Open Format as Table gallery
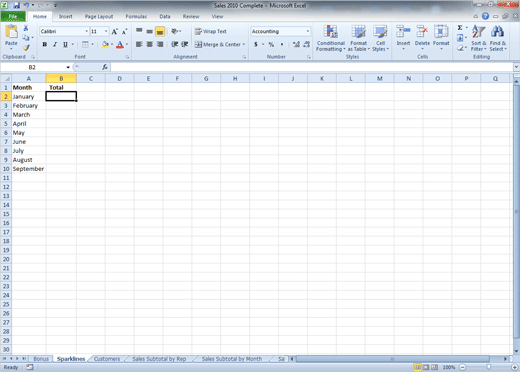This screenshot has width=520, height=372. 359,38
